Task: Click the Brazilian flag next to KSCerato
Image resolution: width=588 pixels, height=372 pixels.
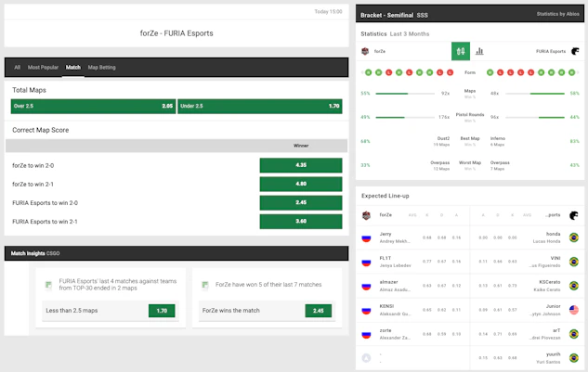Action: pos(574,286)
